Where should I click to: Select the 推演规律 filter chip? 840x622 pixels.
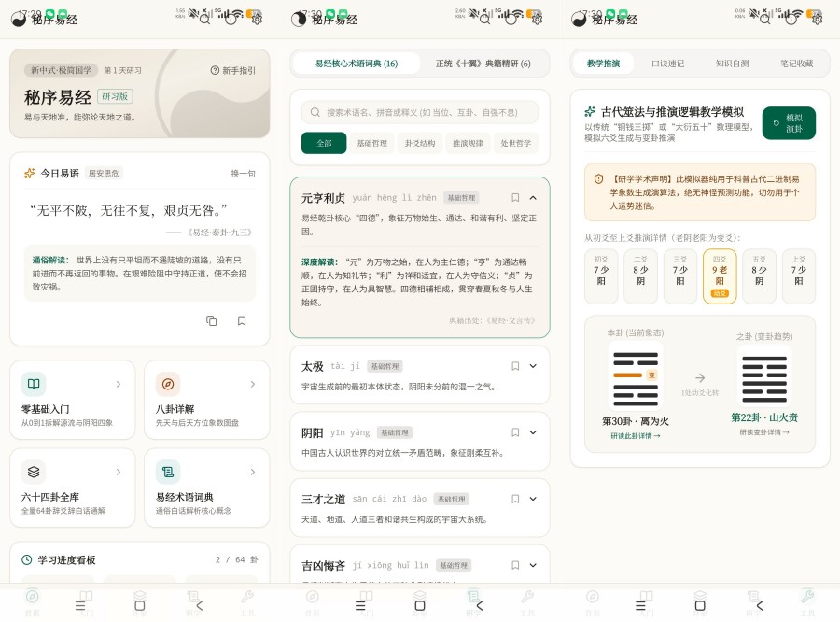coord(468,143)
